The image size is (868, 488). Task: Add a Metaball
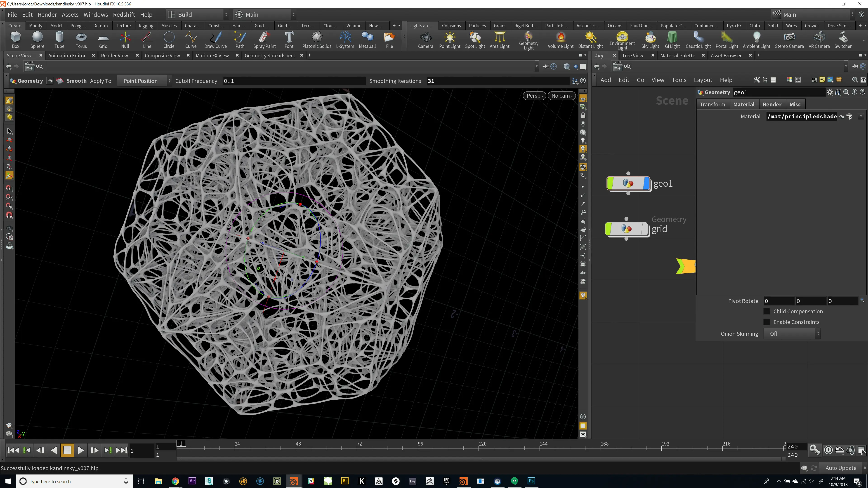point(367,40)
